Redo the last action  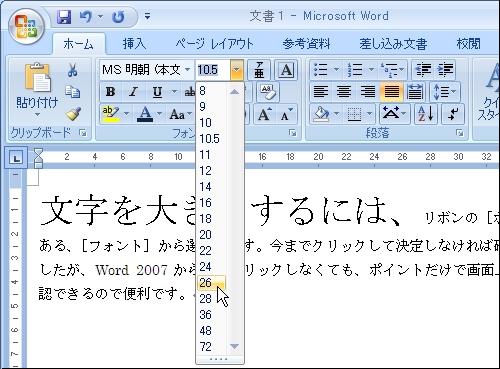(x=118, y=16)
